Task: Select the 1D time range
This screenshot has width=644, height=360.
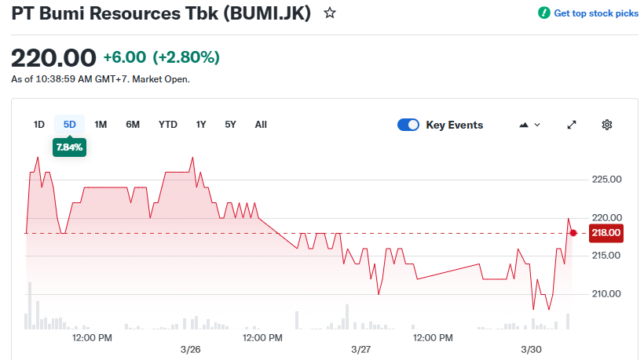Action: 39,125
